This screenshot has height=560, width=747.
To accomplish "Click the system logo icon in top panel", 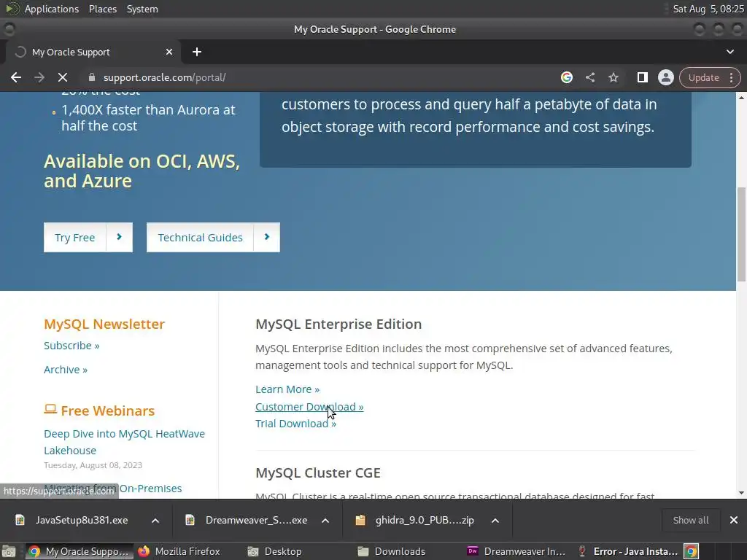I will tap(12, 9).
